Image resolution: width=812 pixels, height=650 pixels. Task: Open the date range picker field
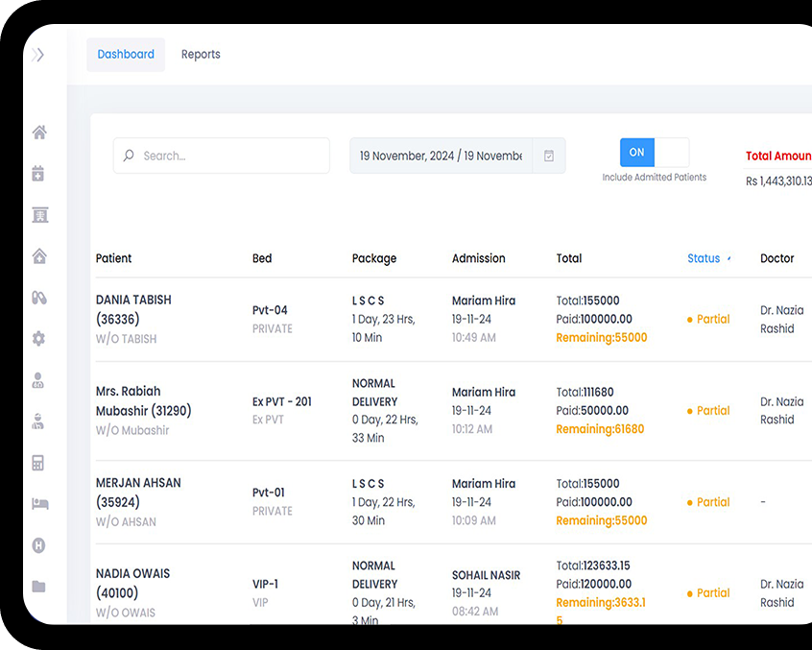click(x=441, y=156)
